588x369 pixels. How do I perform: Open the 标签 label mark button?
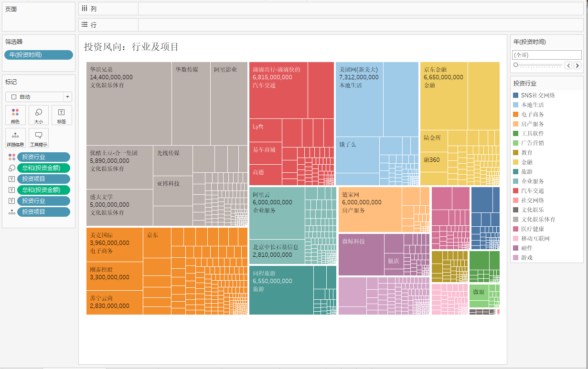pos(62,115)
